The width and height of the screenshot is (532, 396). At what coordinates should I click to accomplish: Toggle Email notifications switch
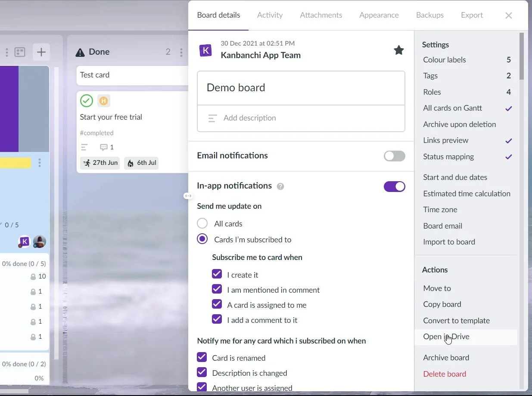coord(395,156)
